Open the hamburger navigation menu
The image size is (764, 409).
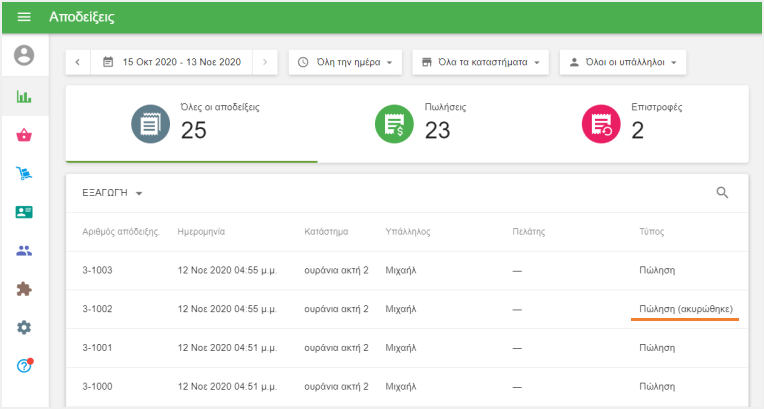coord(24,17)
